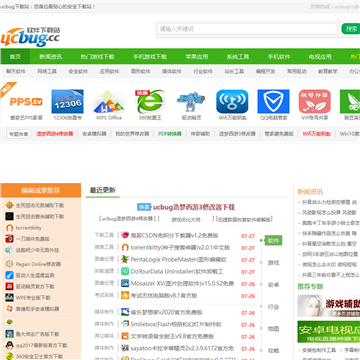
Task: Open the WPS Office icon
Action: point(109,101)
